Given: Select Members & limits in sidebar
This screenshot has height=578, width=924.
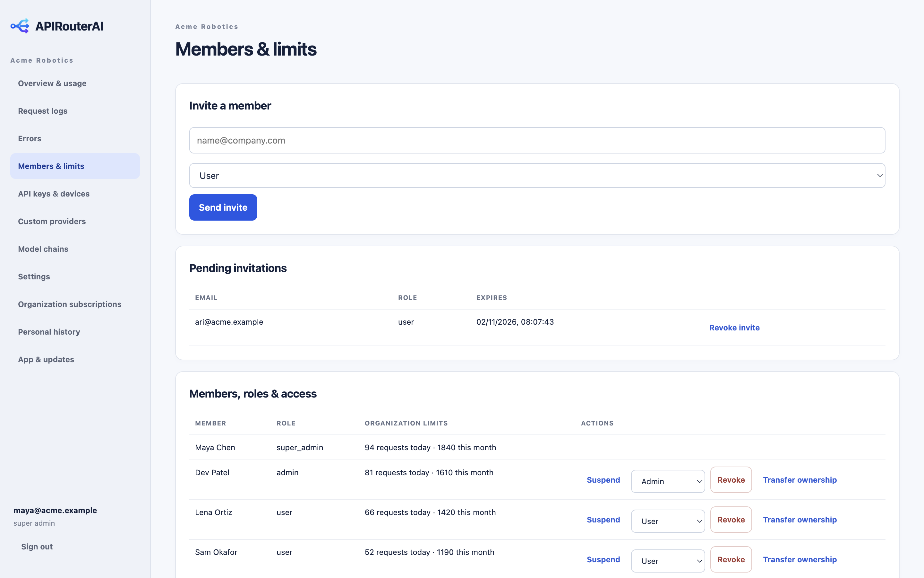Looking at the screenshot, I should pos(75,166).
